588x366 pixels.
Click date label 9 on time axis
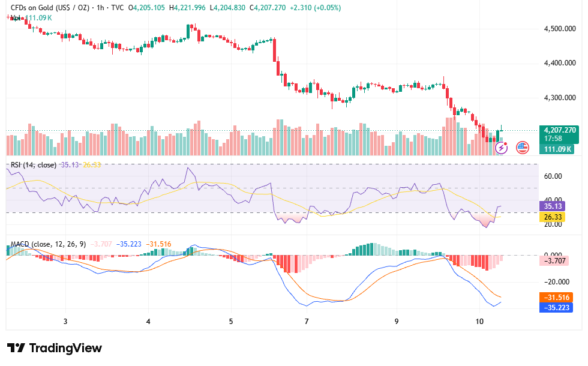coord(397,322)
